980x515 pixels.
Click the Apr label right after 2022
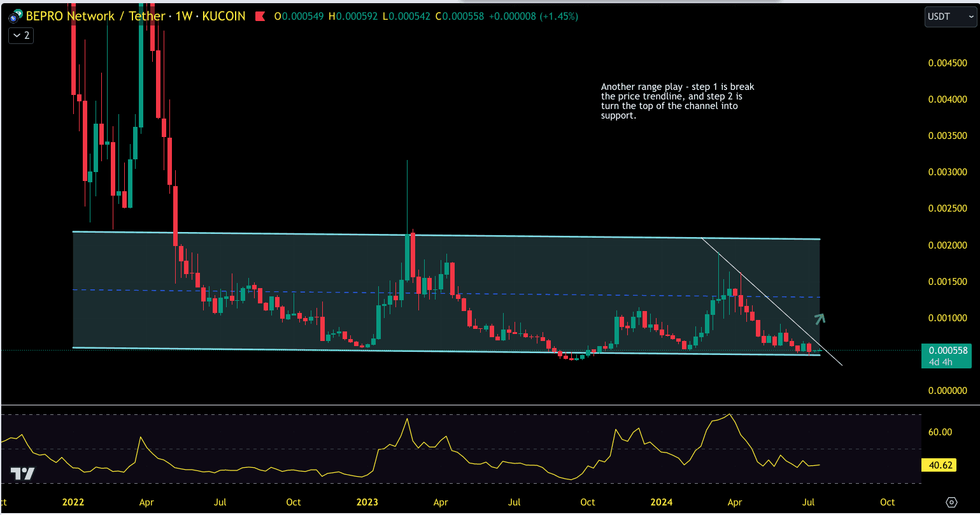(146, 502)
